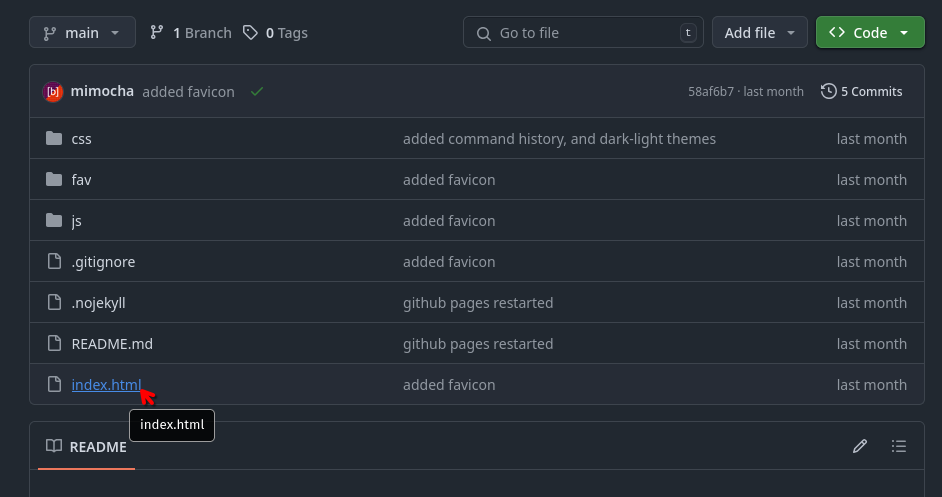Open the README.md file
The image size is (942, 497).
[112, 344]
